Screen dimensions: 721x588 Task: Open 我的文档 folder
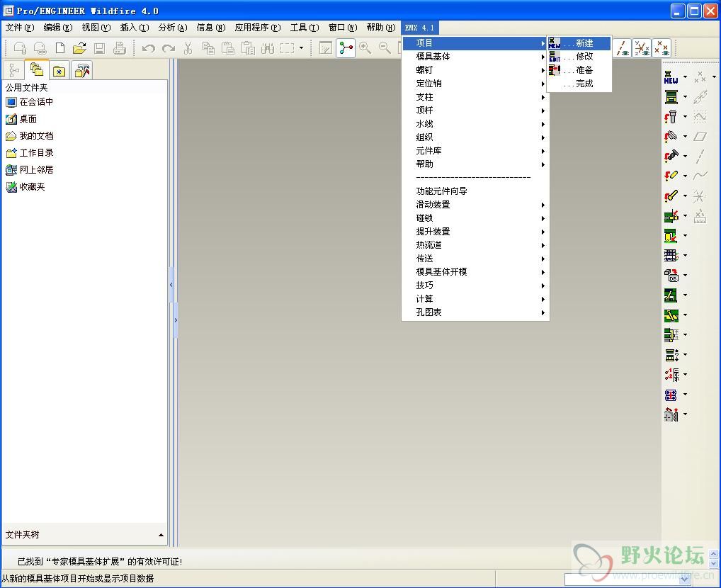point(30,136)
